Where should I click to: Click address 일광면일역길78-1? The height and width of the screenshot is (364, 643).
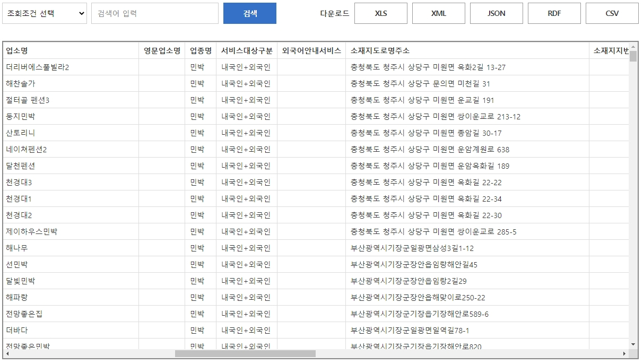pos(439,330)
